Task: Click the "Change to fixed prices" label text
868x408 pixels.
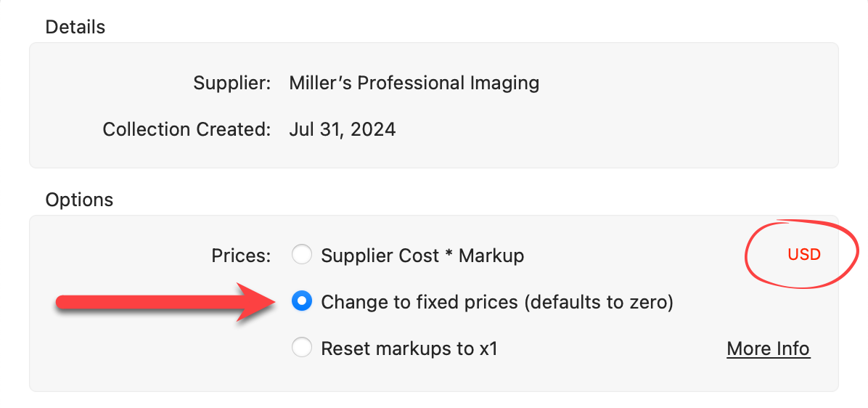Action: (419, 302)
